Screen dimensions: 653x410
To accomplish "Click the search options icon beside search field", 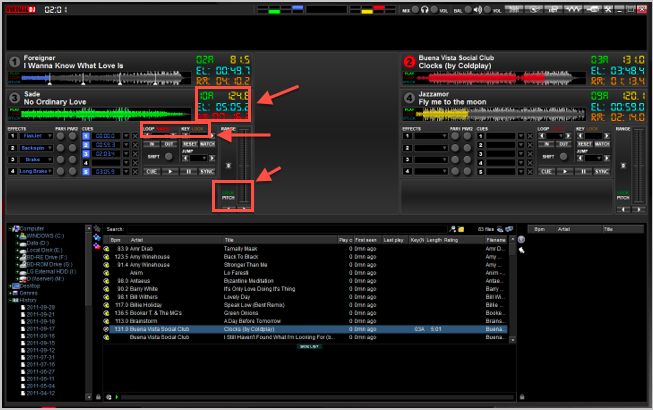I will 453,229.
